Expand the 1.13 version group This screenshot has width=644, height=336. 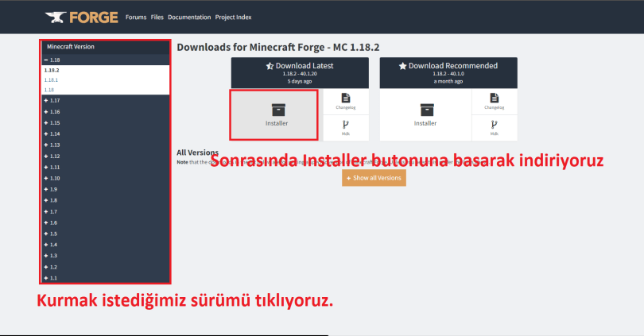tap(106, 145)
